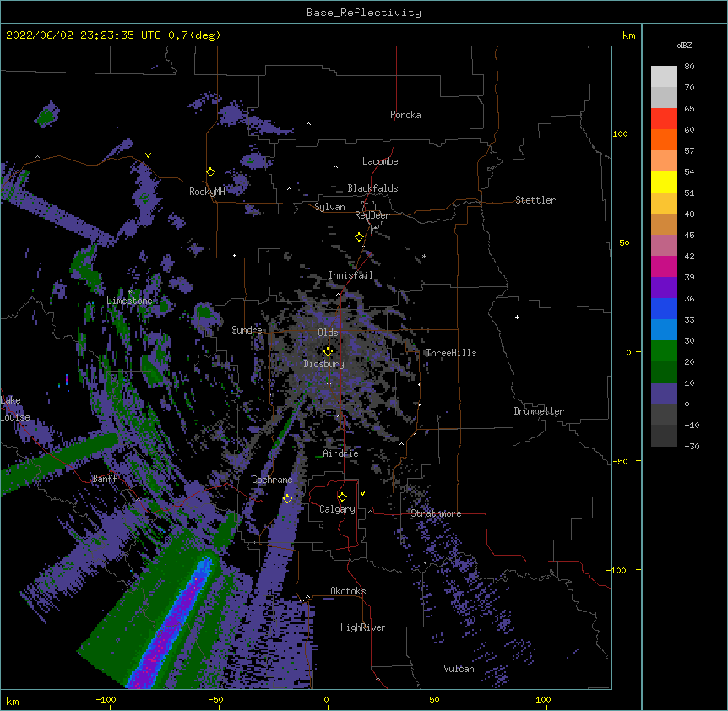This screenshot has width=728, height=711.
Task: Select the white caret marker west of Ponoka
Action: click(x=308, y=124)
